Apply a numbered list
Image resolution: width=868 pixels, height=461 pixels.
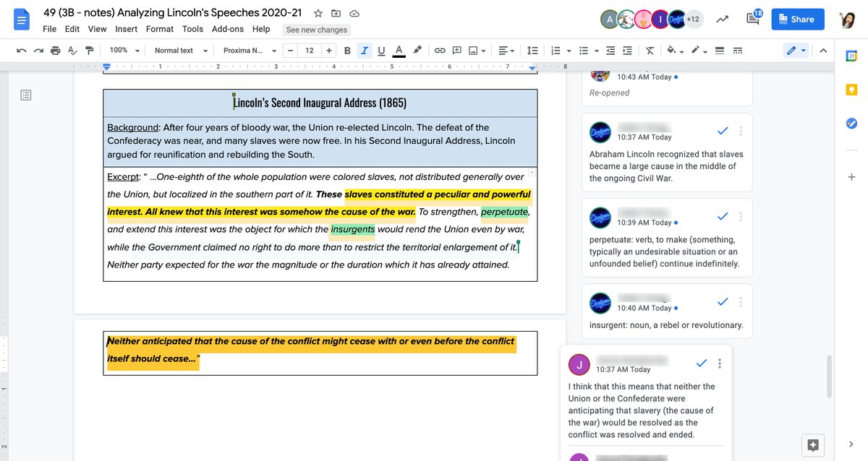coord(555,51)
